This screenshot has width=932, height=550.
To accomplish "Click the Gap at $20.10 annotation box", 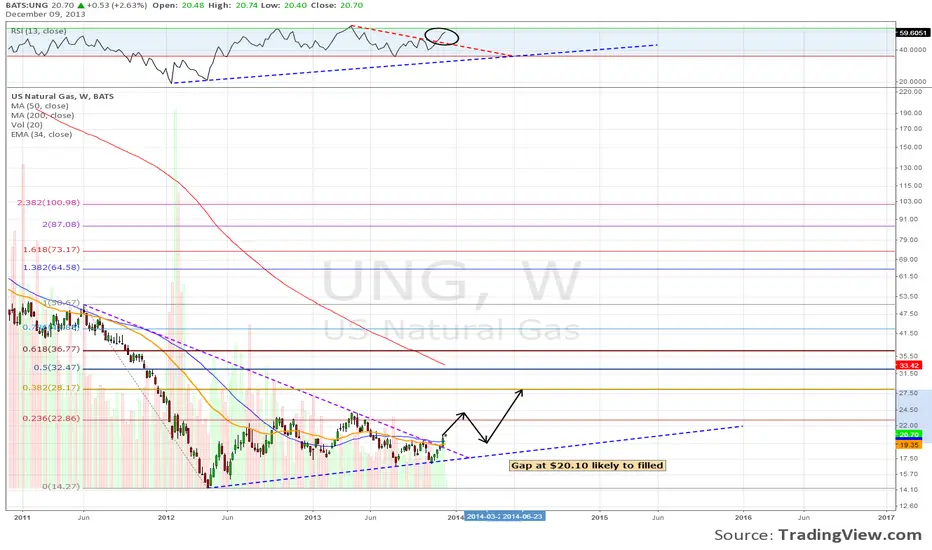I will (587, 466).
